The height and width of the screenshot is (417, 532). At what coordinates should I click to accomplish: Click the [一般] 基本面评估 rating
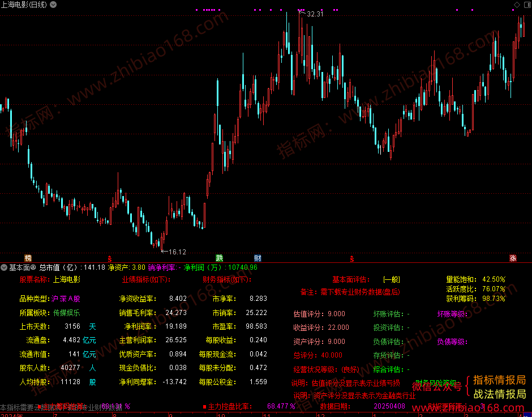point(392,279)
